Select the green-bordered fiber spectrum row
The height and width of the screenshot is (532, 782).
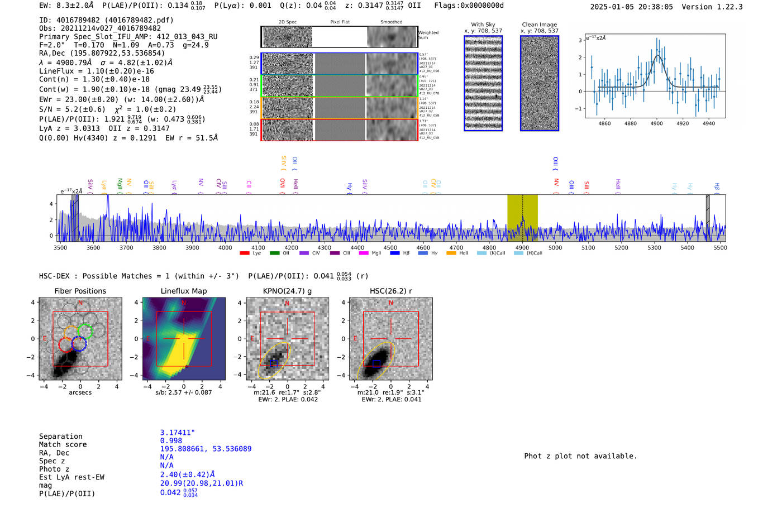[x=339, y=86]
